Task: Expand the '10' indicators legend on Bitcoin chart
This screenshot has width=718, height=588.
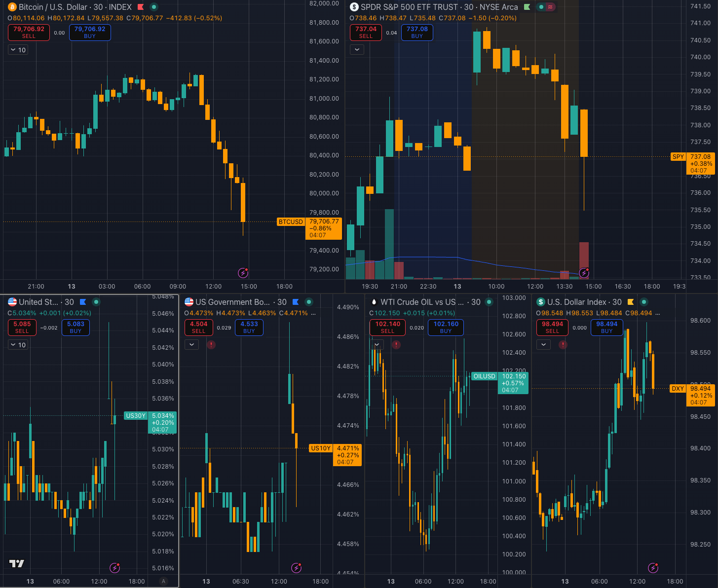Action: 18,50
